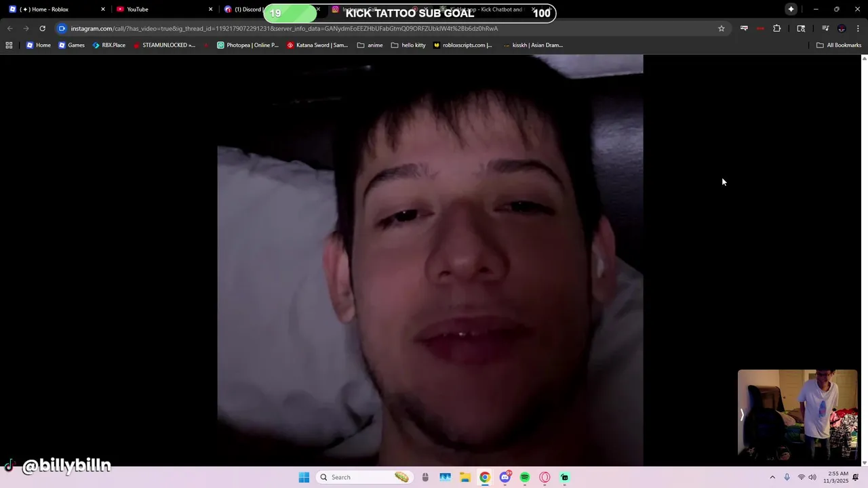
Task: Close the YouTube tab
Action: [210, 9]
